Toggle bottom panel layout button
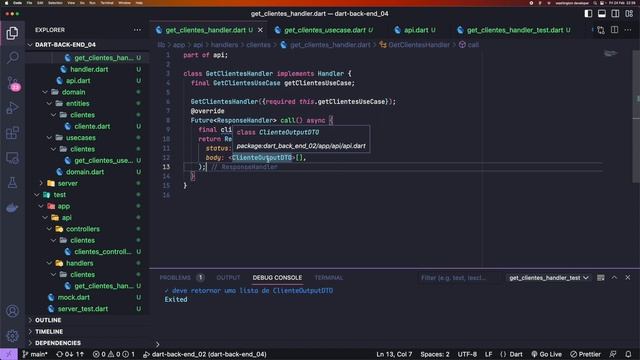640x360 pixels. [x=602, y=13]
